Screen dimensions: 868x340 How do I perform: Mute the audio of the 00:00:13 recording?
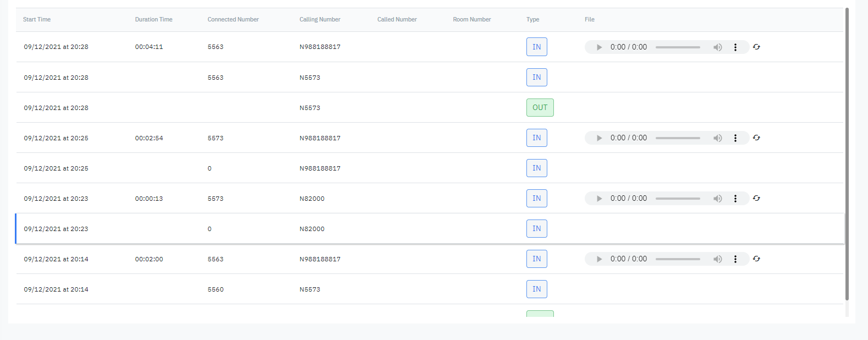717,199
